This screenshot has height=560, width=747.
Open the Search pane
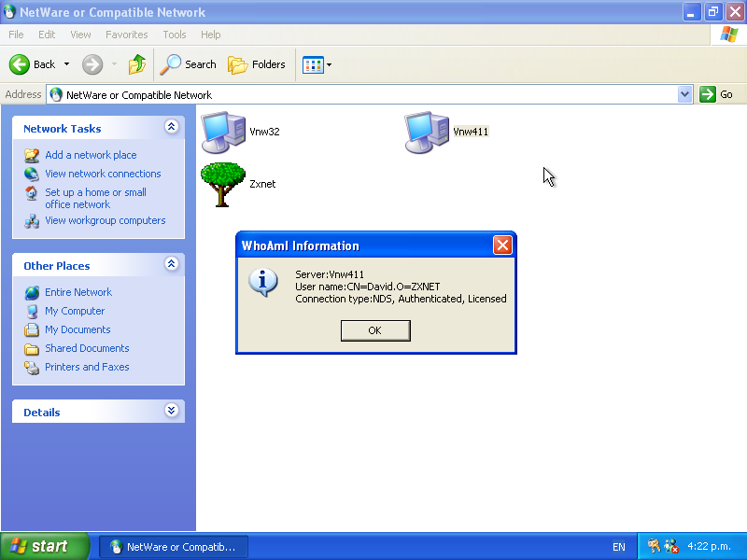click(188, 64)
